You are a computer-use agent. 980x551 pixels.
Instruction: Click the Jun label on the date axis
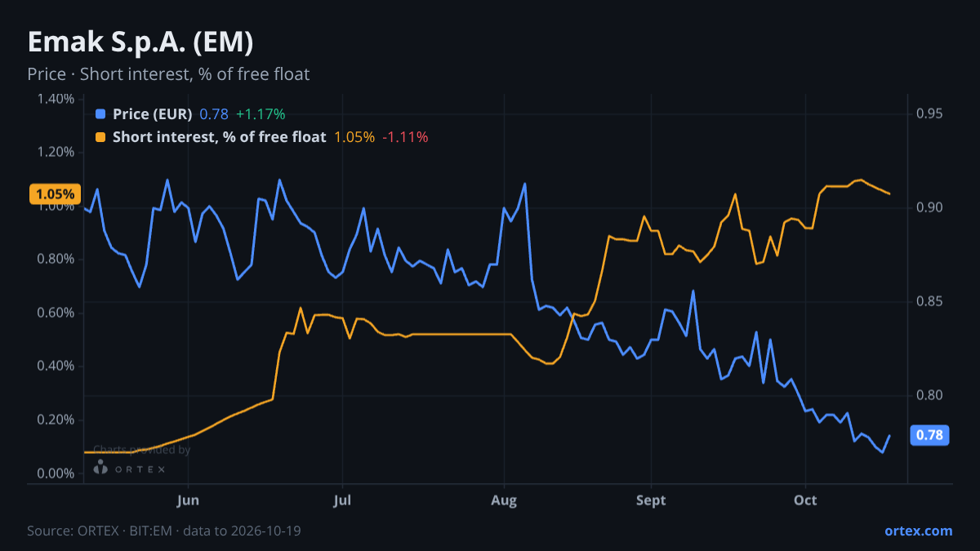188,500
